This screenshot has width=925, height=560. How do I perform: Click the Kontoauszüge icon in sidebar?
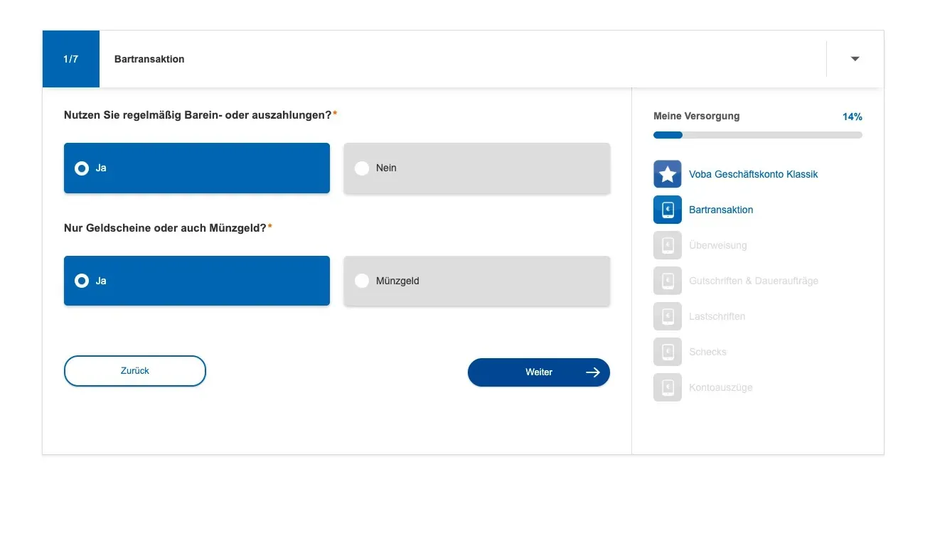tap(667, 387)
